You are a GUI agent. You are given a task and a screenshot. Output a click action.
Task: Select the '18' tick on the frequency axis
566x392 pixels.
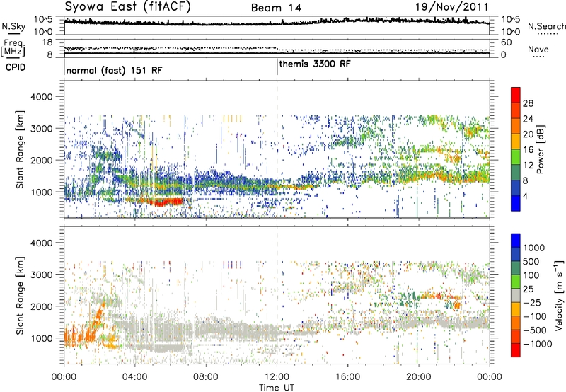pos(47,42)
